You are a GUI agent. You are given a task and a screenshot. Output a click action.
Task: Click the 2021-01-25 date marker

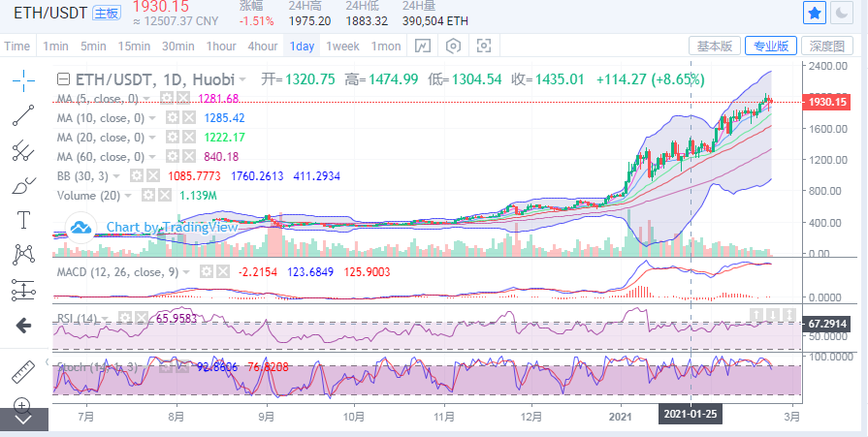pyautogui.click(x=690, y=415)
